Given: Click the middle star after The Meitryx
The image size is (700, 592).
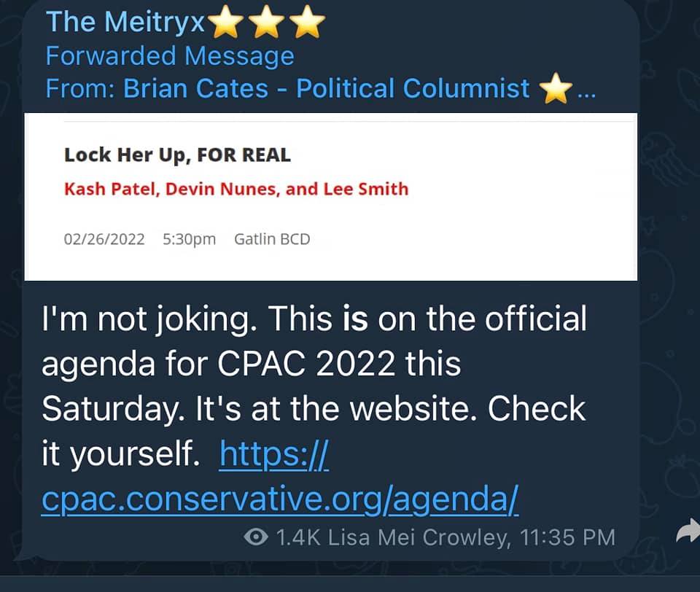Looking at the screenshot, I should pyautogui.click(x=266, y=23).
